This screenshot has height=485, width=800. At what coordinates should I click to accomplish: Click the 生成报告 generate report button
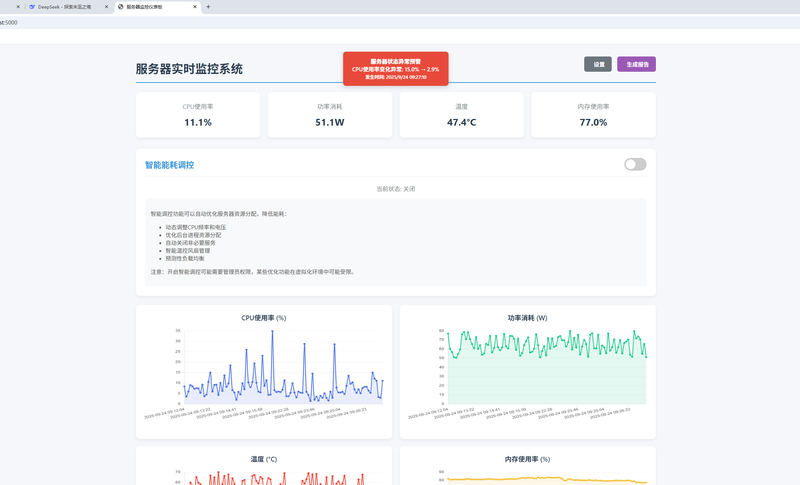click(x=637, y=64)
